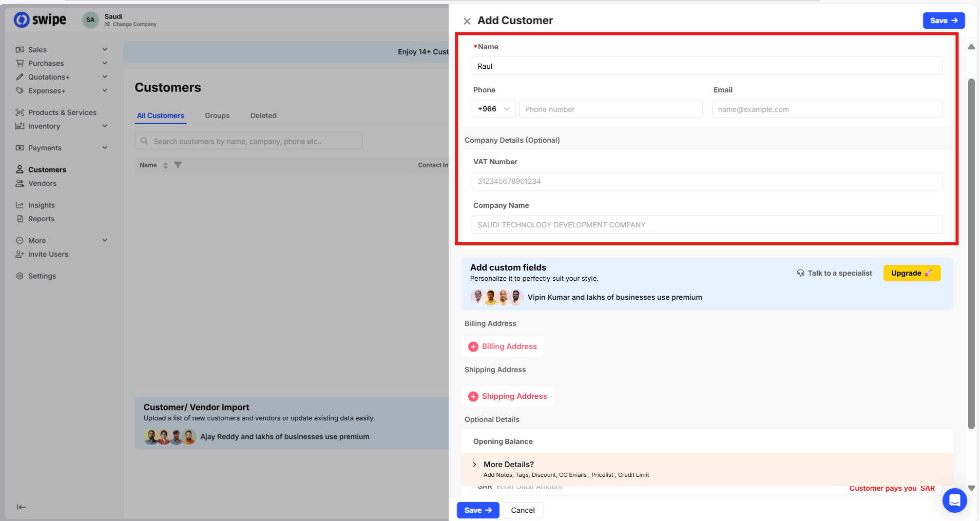Expand the Inventory sidebar menu
This screenshot has width=980, height=521.
[105, 126]
